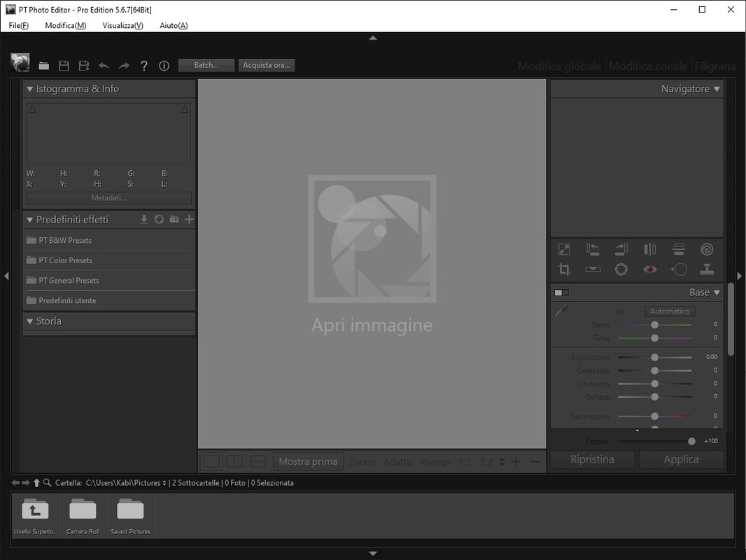Collapse the Istogramma & Info panel
746x560 pixels.
coord(29,89)
